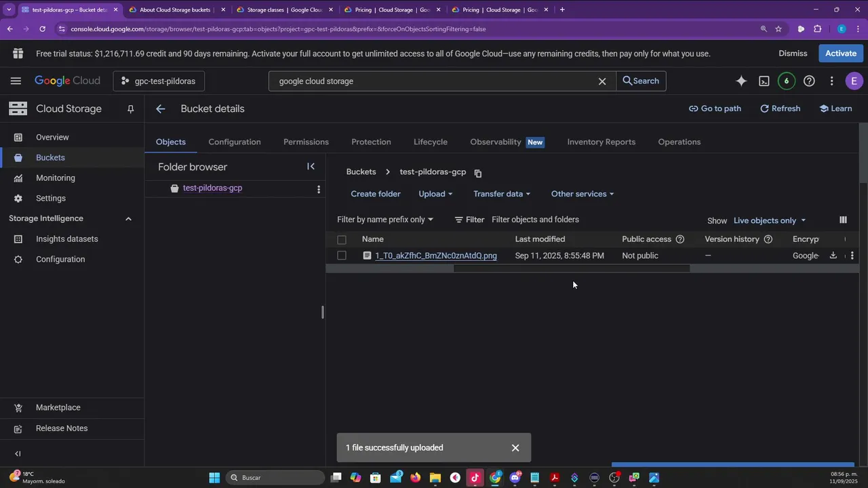Switch to the Inventory Reports tab
868x488 pixels.
pos(601,142)
